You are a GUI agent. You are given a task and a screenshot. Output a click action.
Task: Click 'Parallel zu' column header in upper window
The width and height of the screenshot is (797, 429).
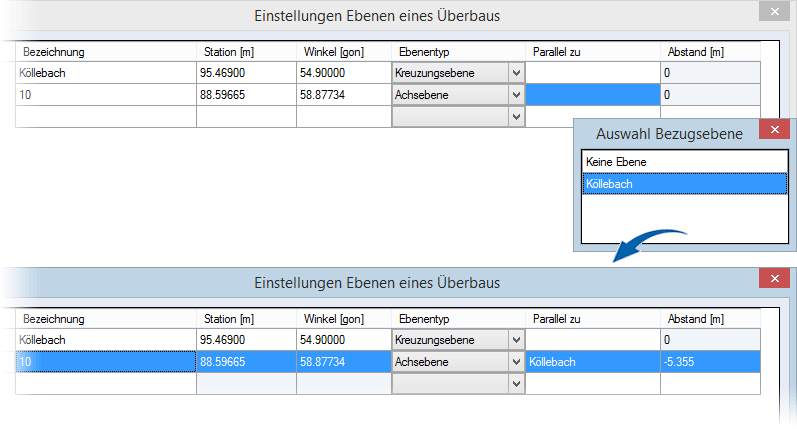(x=593, y=52)
